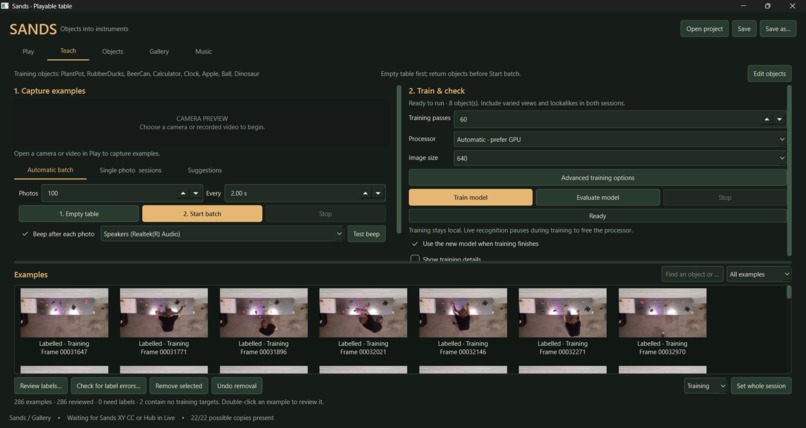Viewport: 806px width, 428px height.
Task: Click the 2. Train & check heading
Action: [436, 91]
